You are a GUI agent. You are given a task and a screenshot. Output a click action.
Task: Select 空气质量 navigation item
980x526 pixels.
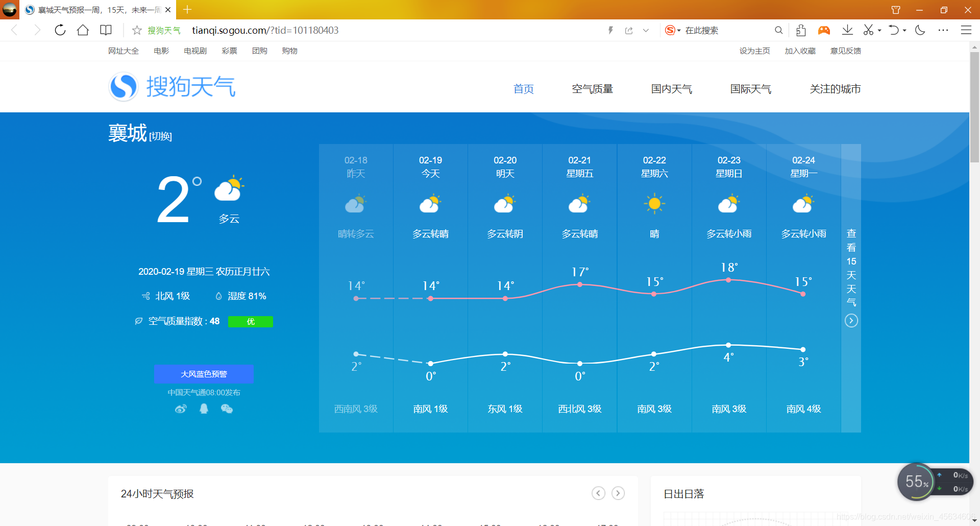(592, 89)
